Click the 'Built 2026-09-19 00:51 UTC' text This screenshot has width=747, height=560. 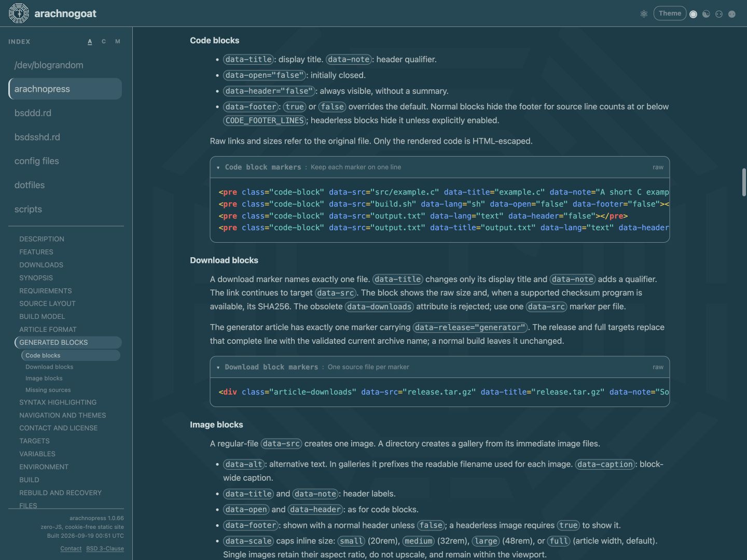(x=86, y=536)
